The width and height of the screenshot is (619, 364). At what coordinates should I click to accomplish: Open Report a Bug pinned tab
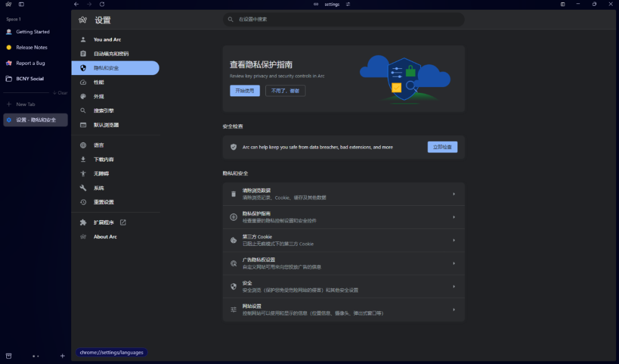36,63
